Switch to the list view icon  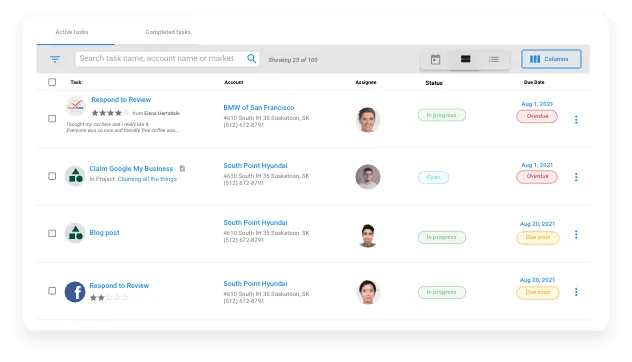coord(494,60)
